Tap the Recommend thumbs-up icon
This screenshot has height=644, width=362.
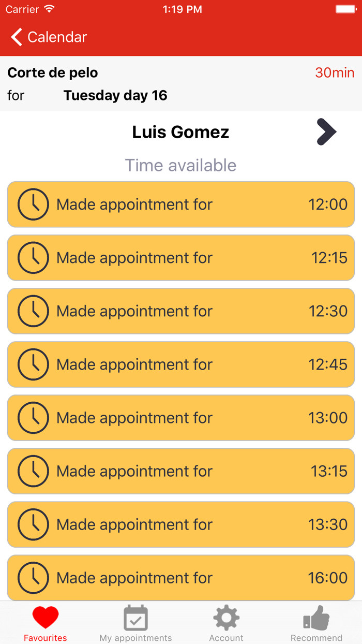(316, 617)
